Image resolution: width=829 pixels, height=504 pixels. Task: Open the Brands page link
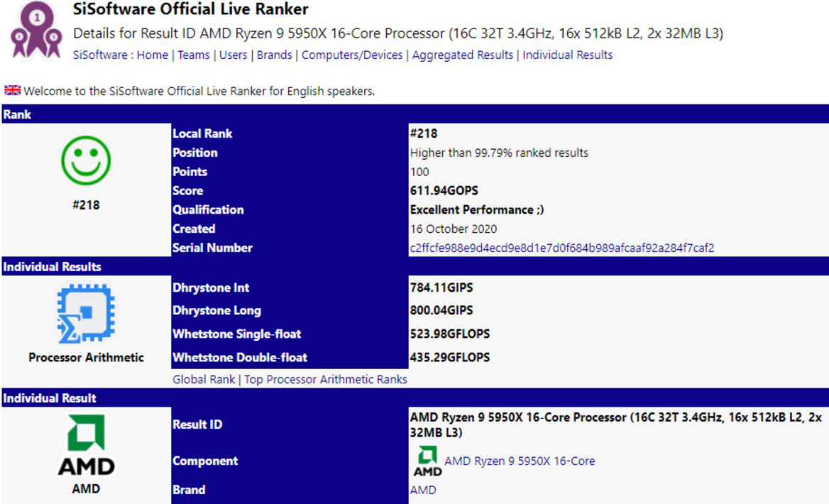click(275, 55)
